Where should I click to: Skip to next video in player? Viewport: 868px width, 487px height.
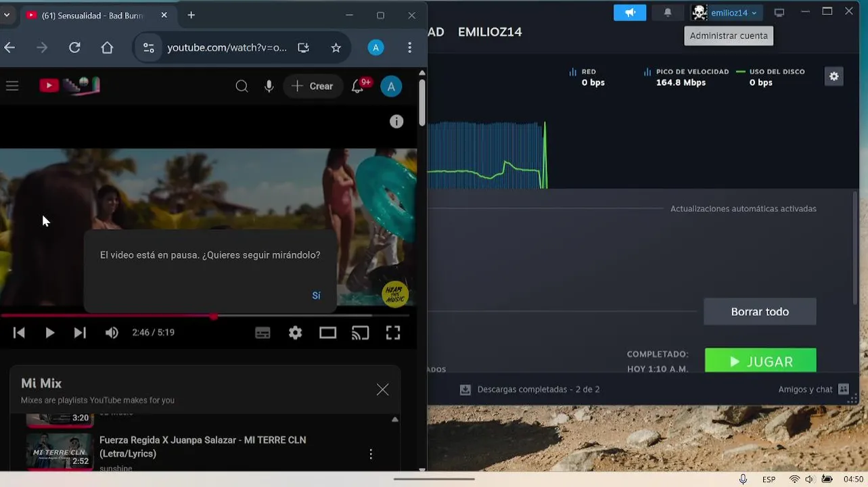tap(80, 332)
